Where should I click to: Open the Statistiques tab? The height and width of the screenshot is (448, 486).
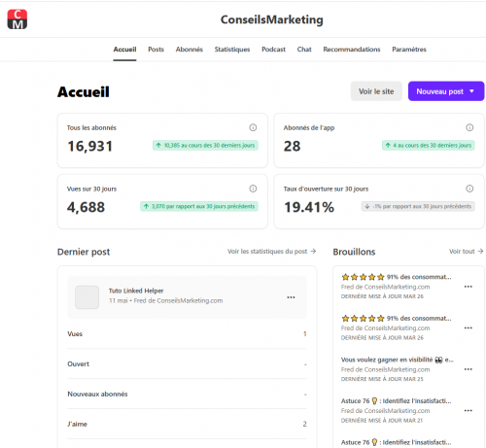coord(232,50)
